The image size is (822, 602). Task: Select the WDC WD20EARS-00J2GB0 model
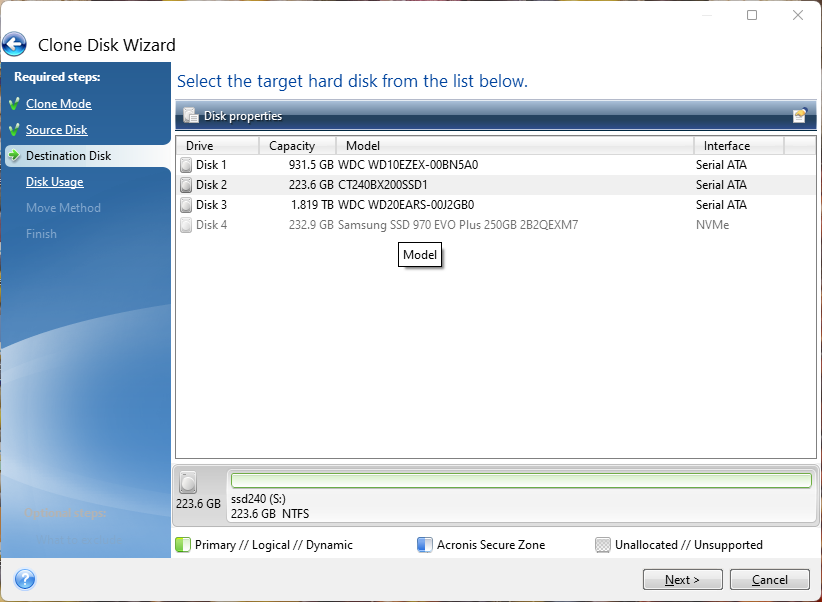pyautogui.click(x=406, y=205)
